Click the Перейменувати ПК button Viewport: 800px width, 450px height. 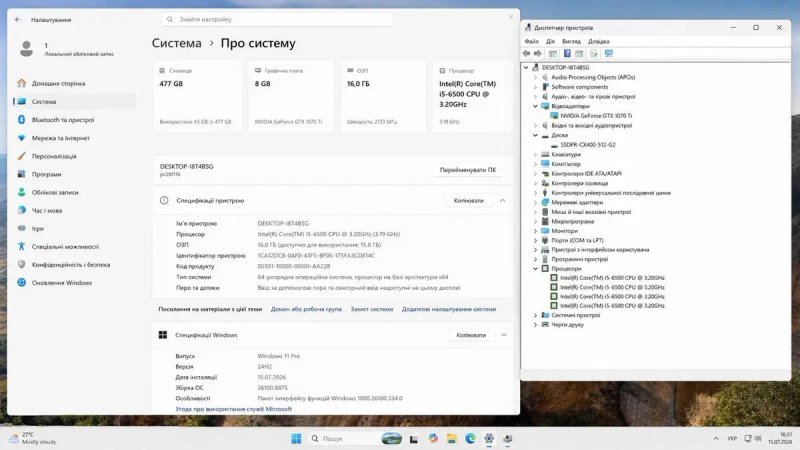coord(468,170)
